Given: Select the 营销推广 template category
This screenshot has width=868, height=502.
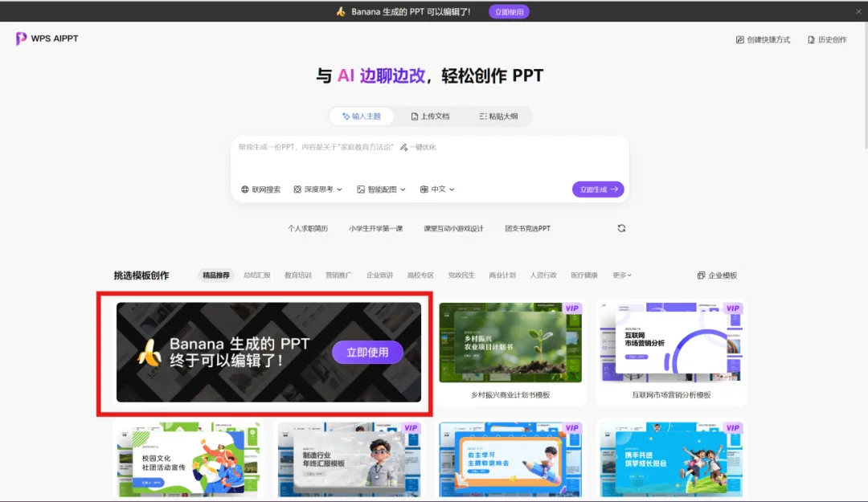Looking at the screenshot, I should click(339, 275).
